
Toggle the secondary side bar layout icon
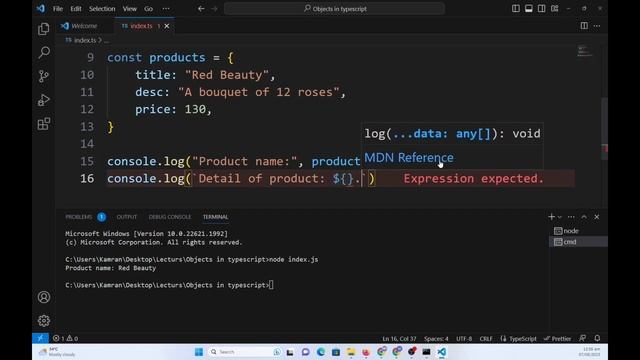pyautogui.click(x=542, y=9)
